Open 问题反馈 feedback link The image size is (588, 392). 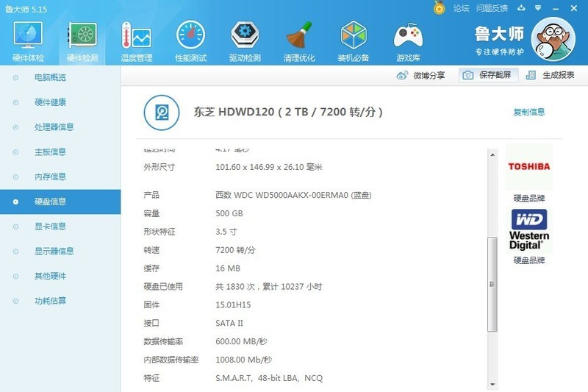[492, 8]
